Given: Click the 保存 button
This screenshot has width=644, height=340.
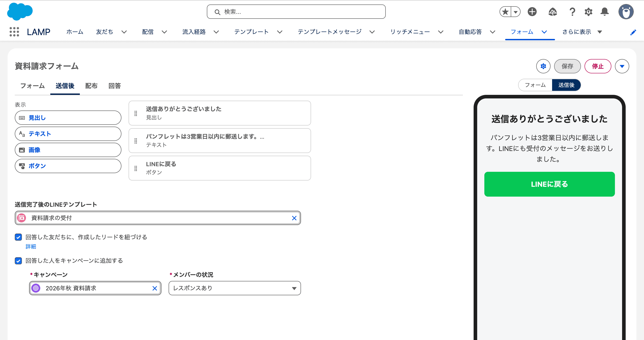Looking at the screenshot, I should click(567, 66).
